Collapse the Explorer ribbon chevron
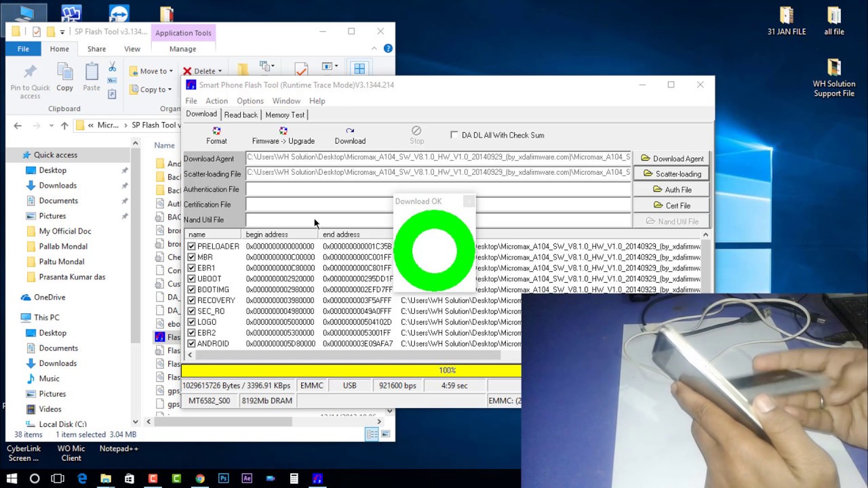The image size is (868, 488). click(374, 49)
